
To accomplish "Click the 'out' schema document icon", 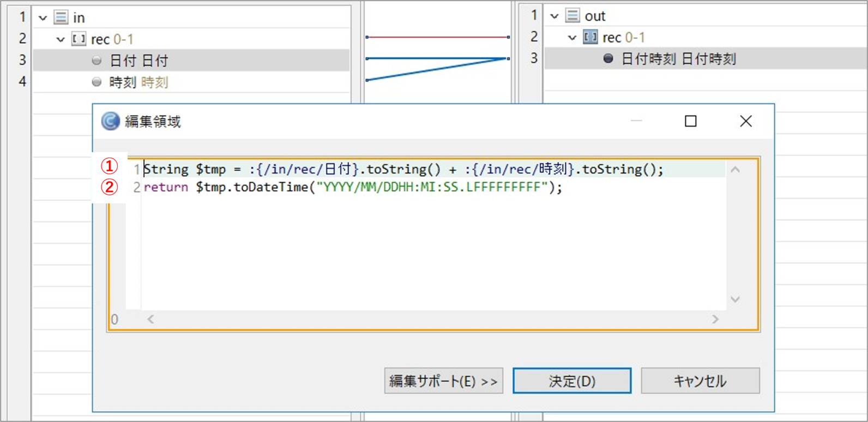I will click(572, 16).
